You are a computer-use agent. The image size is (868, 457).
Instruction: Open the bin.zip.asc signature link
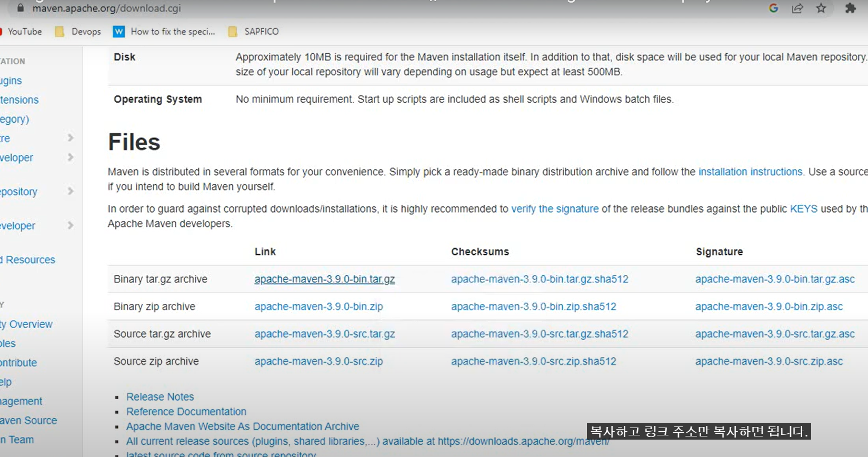(769, 306)
